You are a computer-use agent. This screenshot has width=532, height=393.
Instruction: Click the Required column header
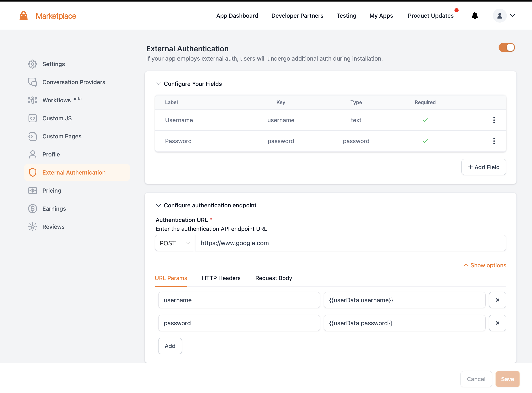[x=425, y=102]
